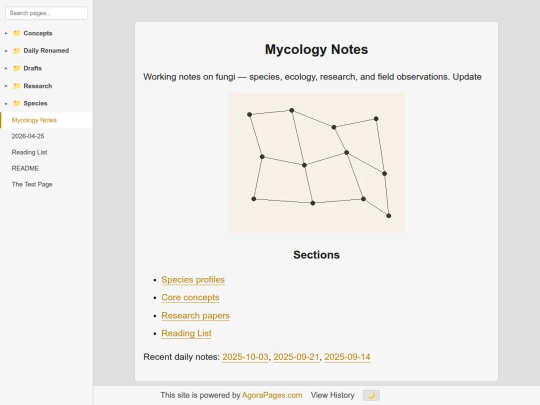Open the Daily Renamed folder label
The height and width of the screenshot is (405, 540).
tap(46, 51)
